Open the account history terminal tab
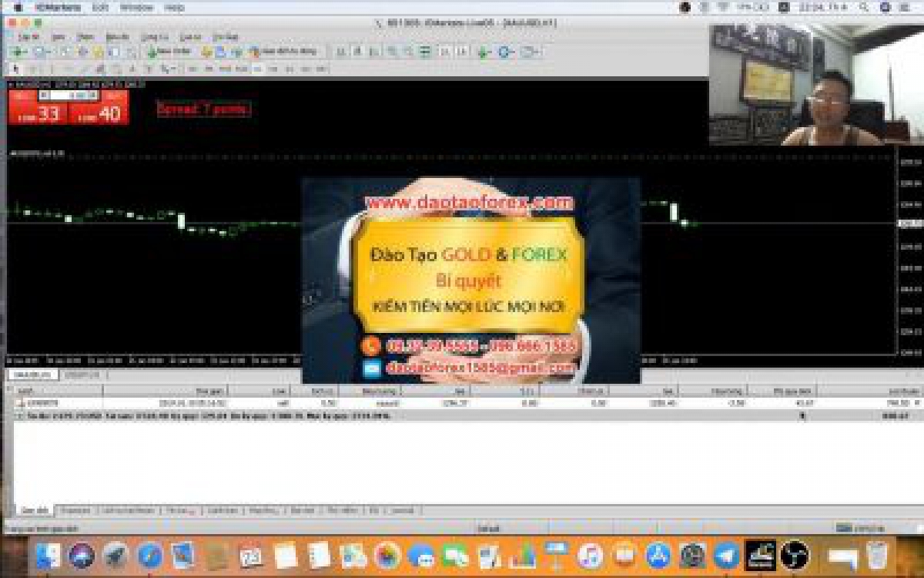Image resolution: width=924 pixels, height=578 pixels. pos(129,510)
